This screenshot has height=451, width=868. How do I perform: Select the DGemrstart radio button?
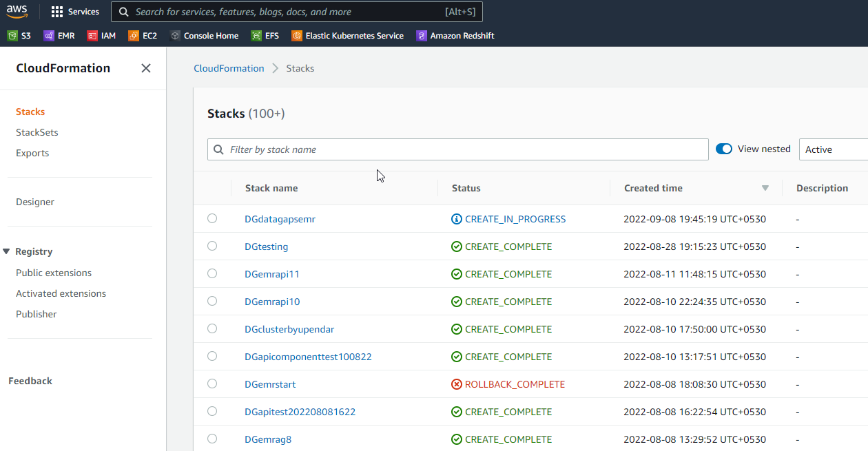(x=212, y=384)
